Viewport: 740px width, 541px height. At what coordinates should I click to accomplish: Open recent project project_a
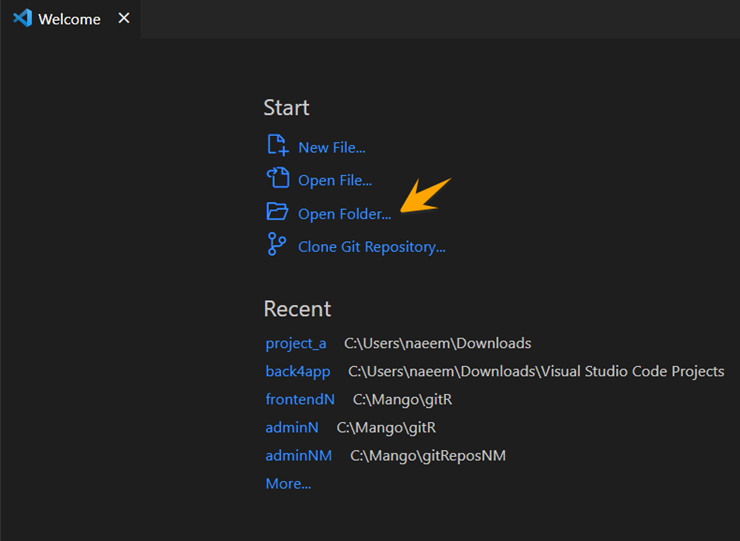[x=296, y=343]
